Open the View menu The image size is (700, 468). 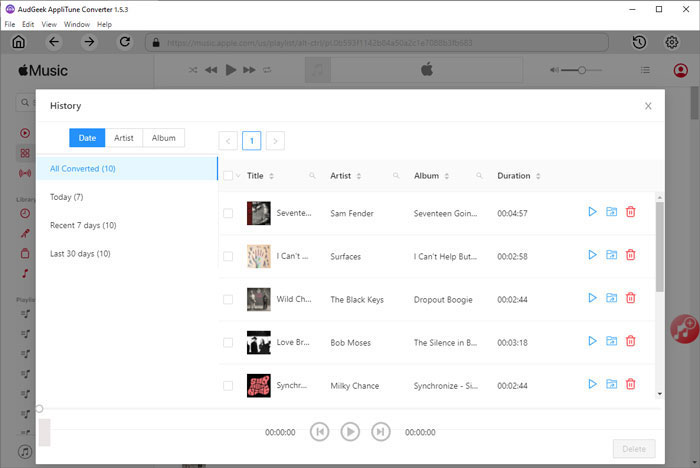pyautogui.click(x=49, y=24)
